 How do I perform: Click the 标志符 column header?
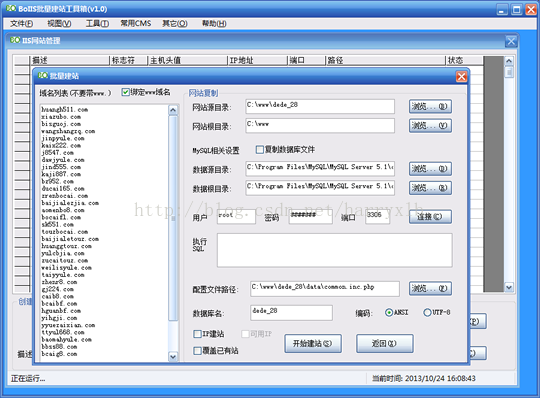128,61
